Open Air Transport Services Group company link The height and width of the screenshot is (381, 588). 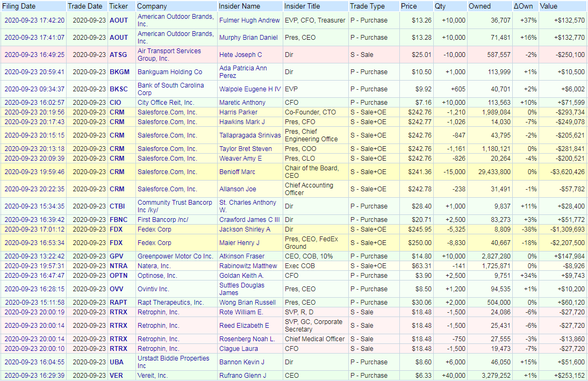coord(169,55)
